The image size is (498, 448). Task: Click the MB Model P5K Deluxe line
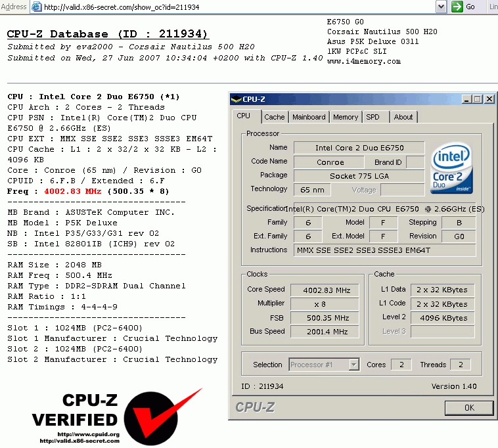[x=62, y=223]
